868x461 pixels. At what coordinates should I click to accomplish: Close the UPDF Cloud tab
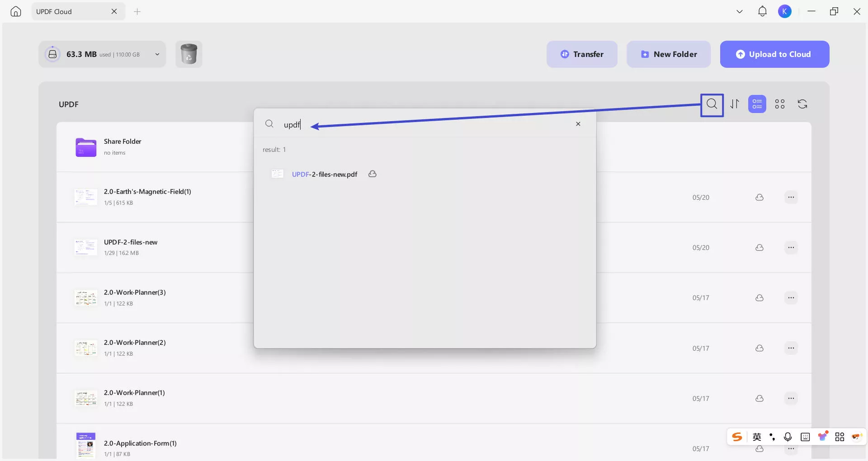tap(114, 11)
